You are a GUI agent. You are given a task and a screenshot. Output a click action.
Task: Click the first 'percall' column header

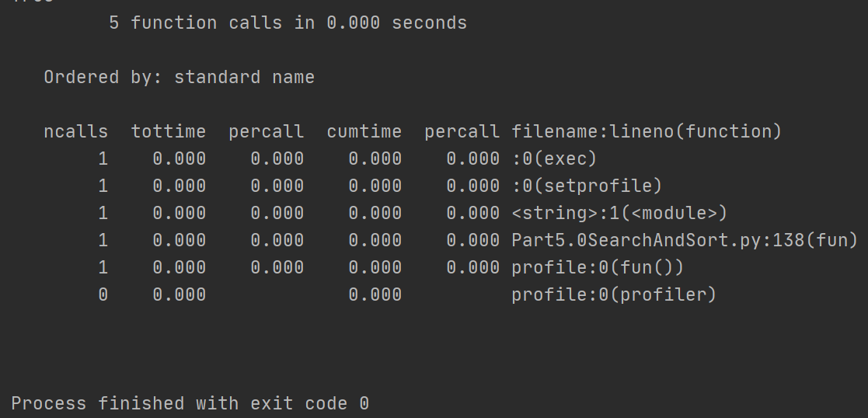267,132
